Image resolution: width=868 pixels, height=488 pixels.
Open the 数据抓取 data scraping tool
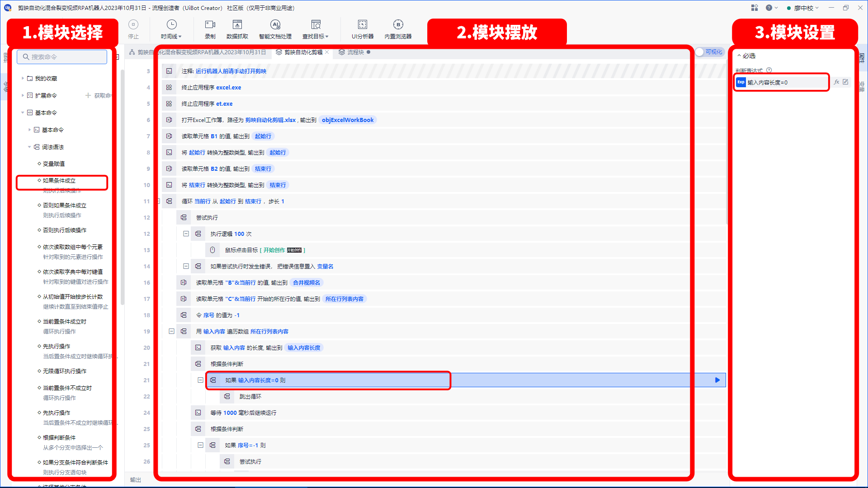pyautogui.click(x=237, y=29)
